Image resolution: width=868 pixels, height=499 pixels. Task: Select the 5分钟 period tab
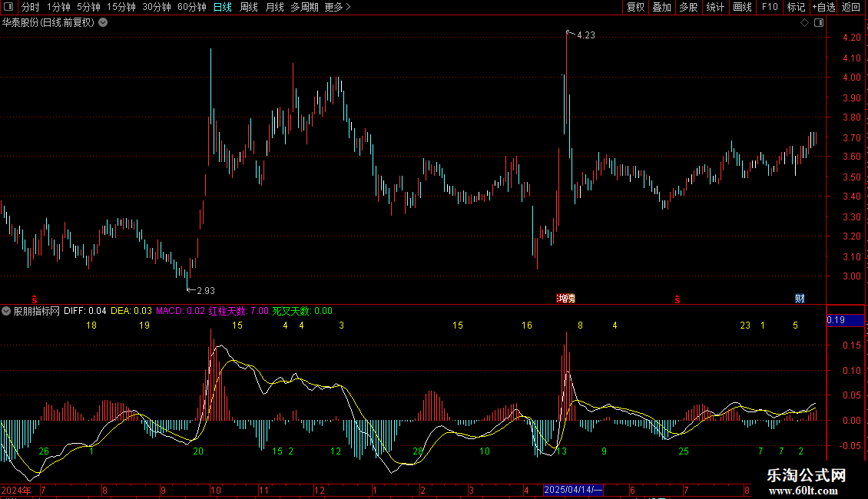[x=88, y=7]
